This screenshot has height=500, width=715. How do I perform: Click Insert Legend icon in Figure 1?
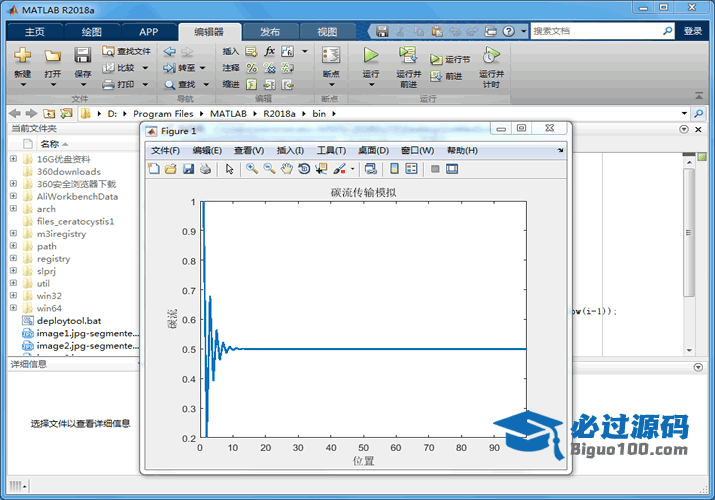coord(411,169)
